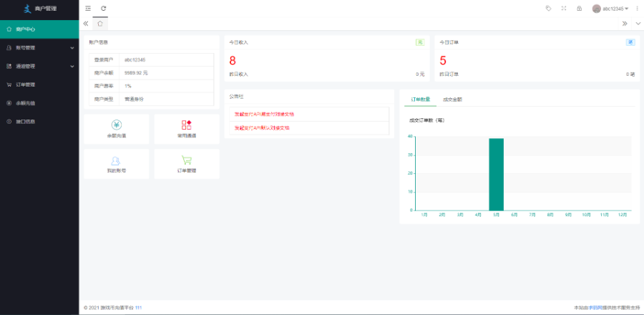Click the green May bar in chart
The width and height of the screenshot is (644, 315).
[496, 174]
